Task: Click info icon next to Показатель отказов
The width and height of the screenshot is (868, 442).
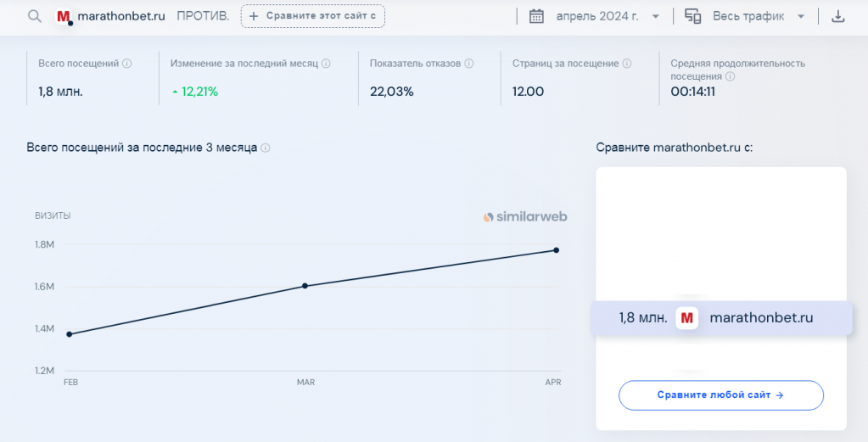Action: click(x=469, y=64)
